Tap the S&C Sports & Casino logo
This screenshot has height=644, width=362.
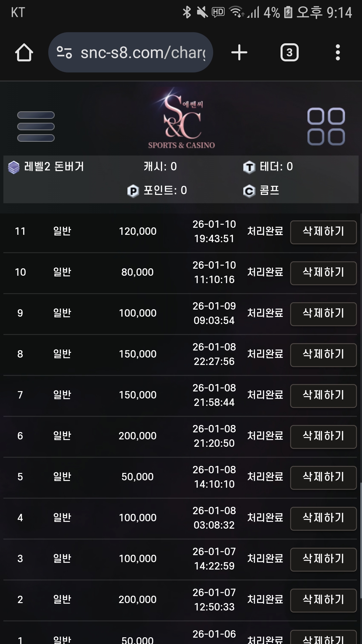(x=182, y=118)
